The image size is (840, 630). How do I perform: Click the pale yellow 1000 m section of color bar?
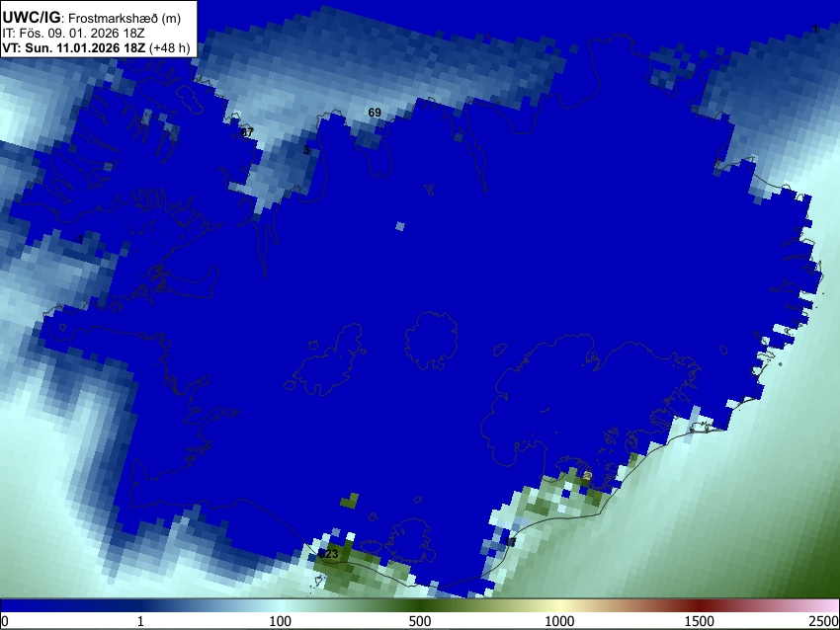point(559,605)
